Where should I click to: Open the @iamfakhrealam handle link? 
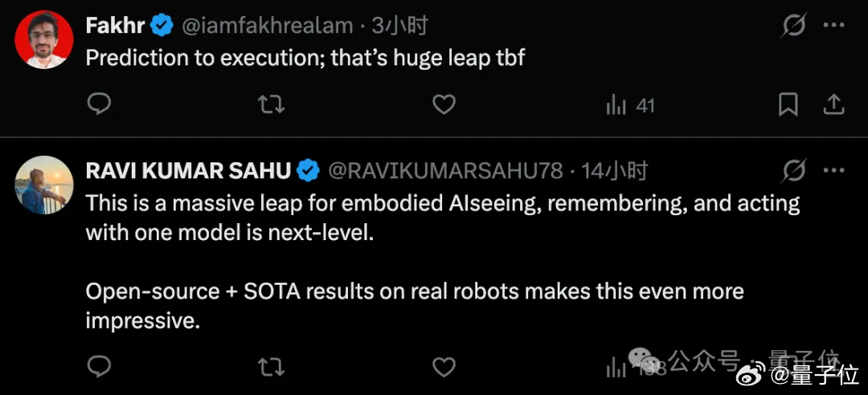268,26
